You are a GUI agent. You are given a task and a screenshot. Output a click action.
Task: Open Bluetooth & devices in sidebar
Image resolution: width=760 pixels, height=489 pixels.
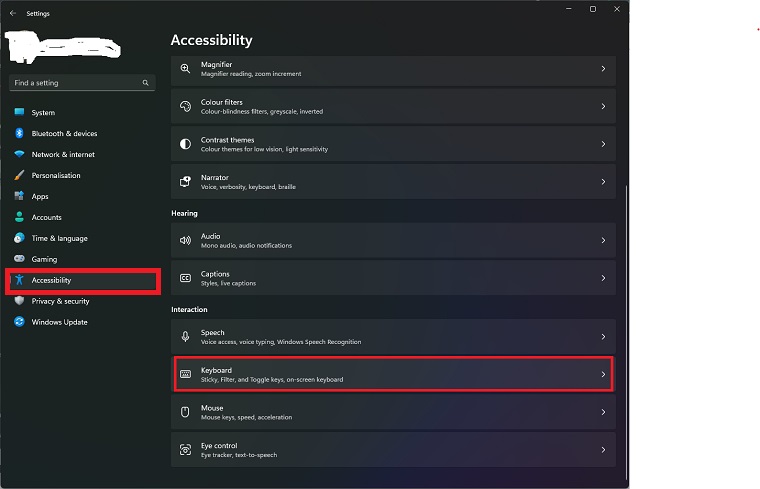(x=64, y=134)
